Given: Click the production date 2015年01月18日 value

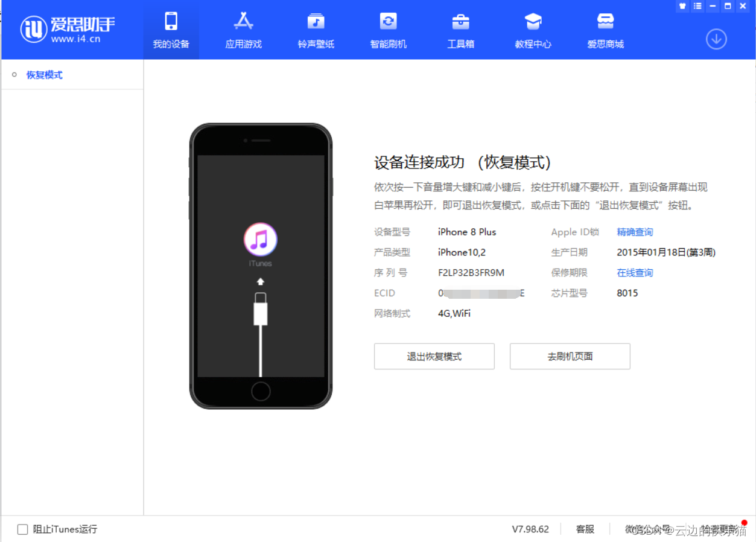Looking at the screenshot, I should pos(666,252).
